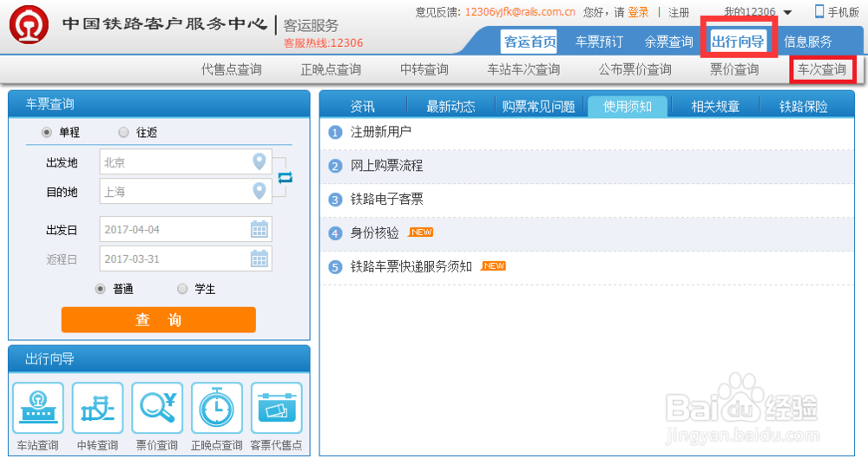Switch to 购票常见问题 tab
This screenshot has width=868, height=465.
tap(539, 107)
